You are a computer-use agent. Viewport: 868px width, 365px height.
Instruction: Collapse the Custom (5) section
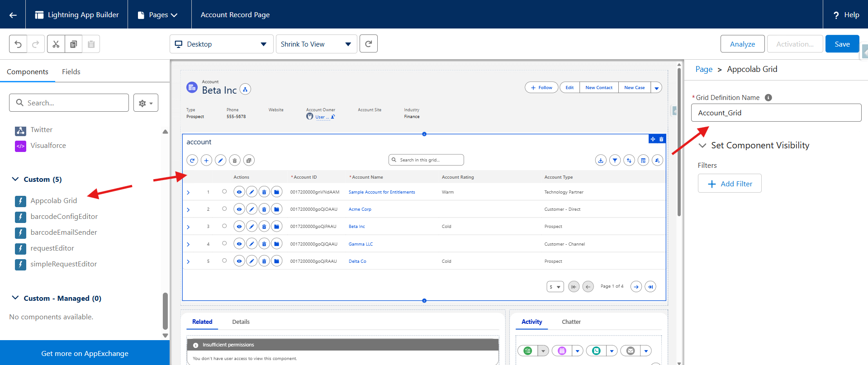point(15,179)
